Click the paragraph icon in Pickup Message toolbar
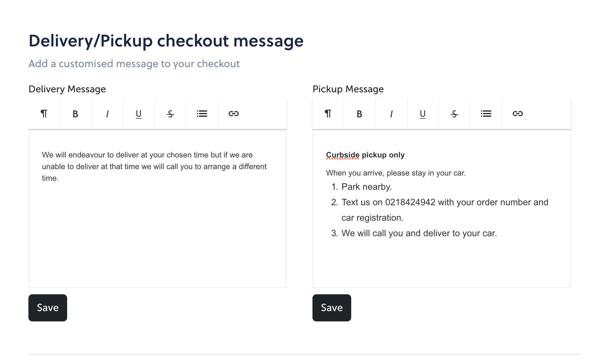Viewport: 603px width, 364px height. click(328, 114)
